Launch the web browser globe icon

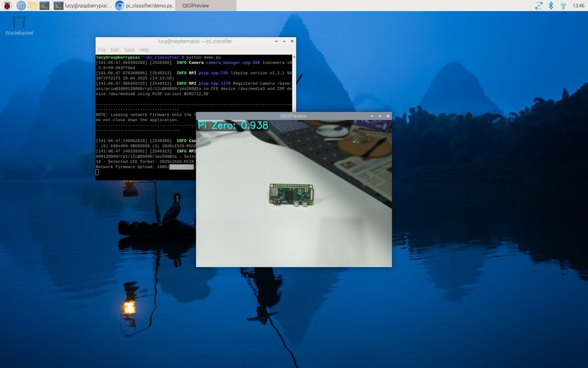click(21, 6)
